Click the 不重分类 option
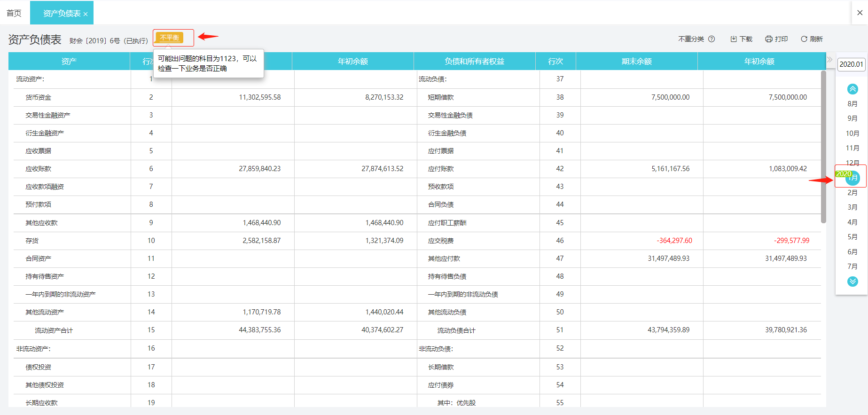 pyautogui.click(x=691, y=39)
